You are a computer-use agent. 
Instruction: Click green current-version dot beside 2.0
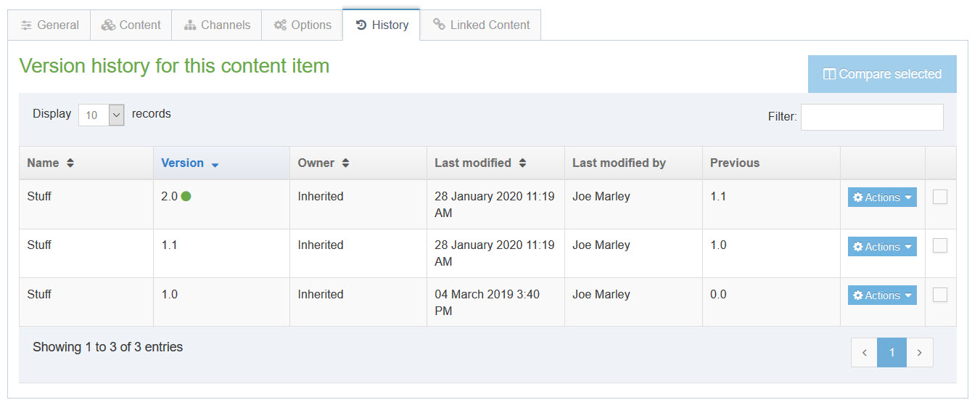pyautogui.click(x=186, y=196)
